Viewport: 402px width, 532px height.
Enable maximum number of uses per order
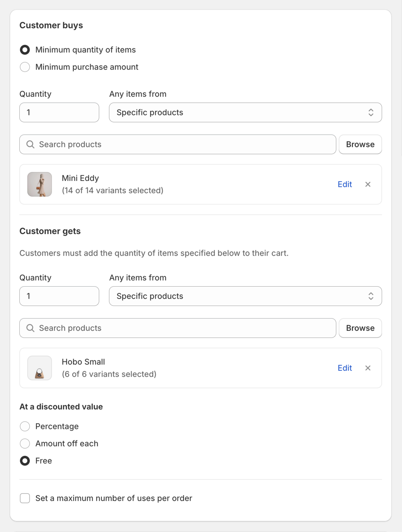pos(25,498)
